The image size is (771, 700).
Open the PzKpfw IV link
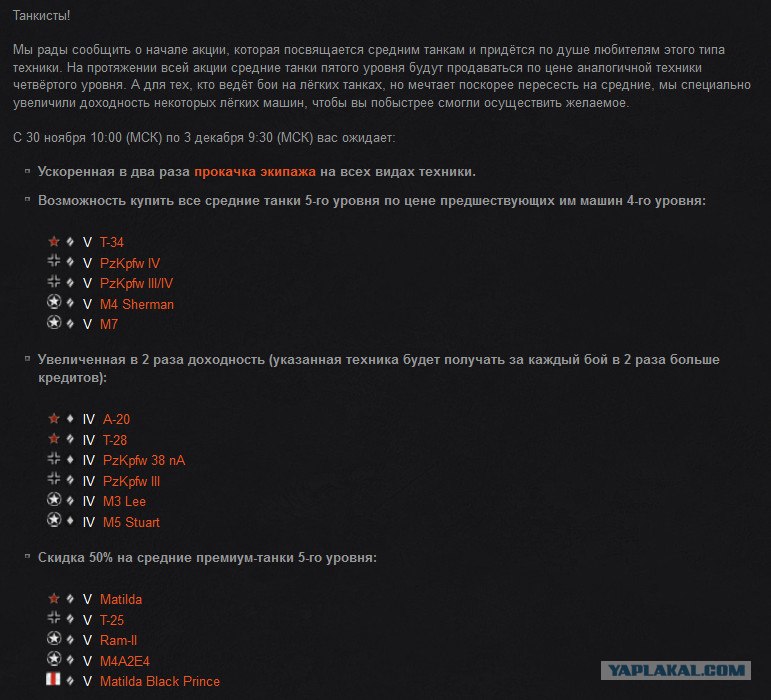[130, 263]
